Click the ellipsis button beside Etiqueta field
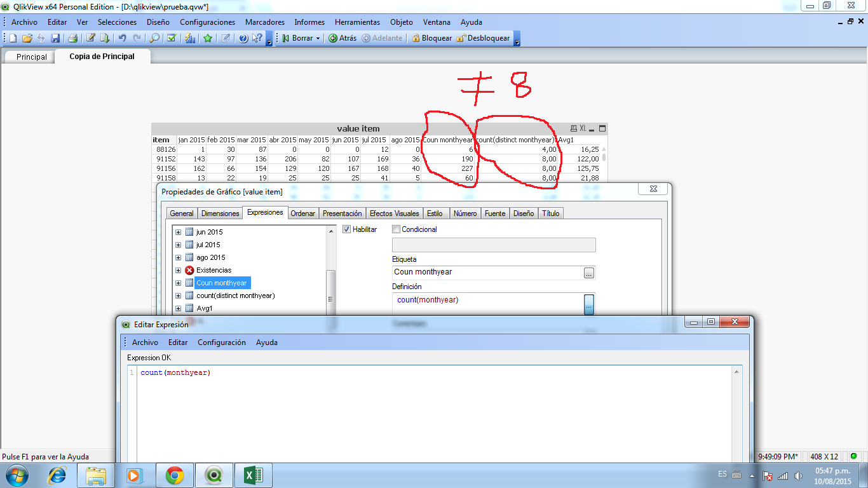The height and width of the screenshot is (488, 868). [x=589, y=273]
